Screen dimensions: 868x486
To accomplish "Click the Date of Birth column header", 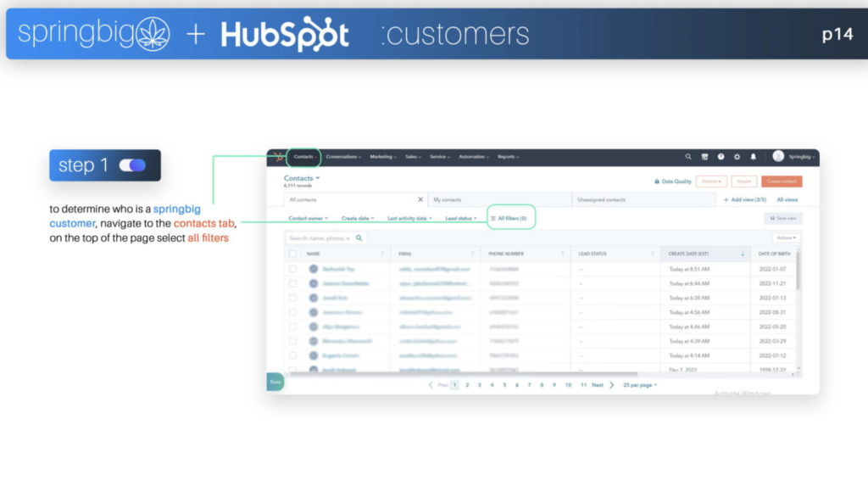I will (x=774, y=254).
